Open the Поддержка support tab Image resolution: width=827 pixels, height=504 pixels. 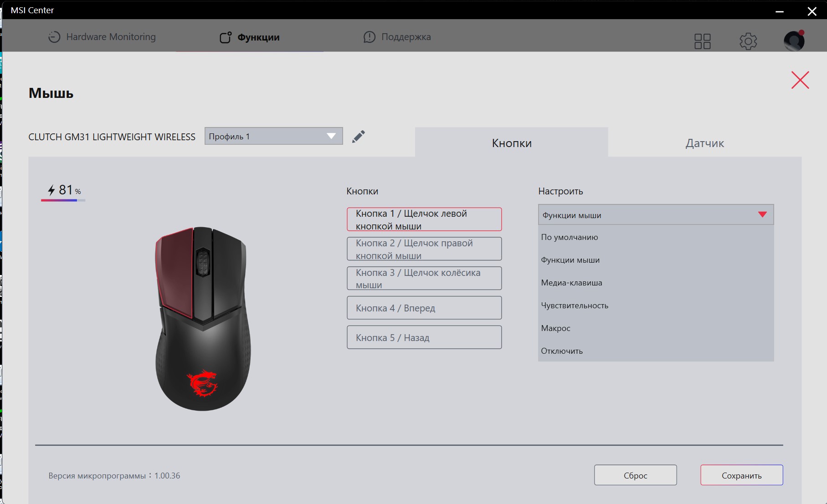tap(397, 37)
